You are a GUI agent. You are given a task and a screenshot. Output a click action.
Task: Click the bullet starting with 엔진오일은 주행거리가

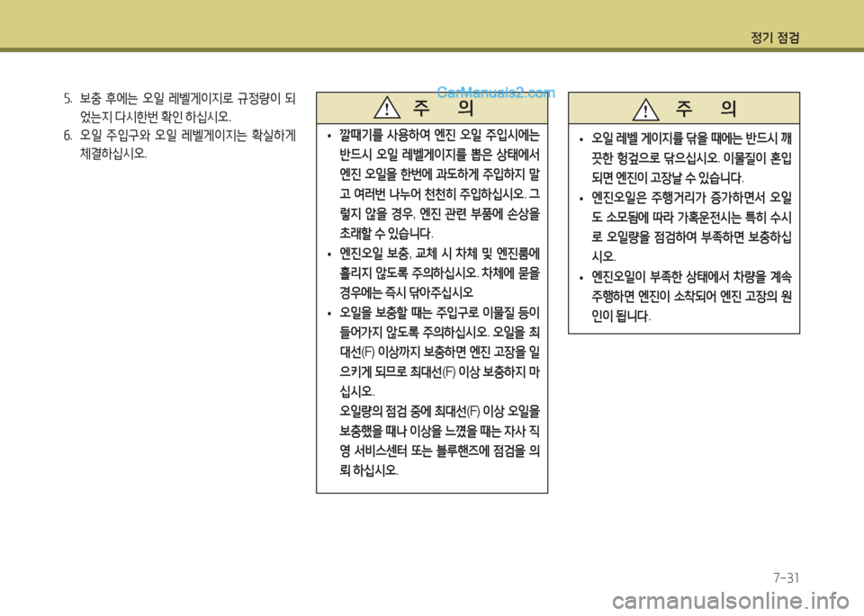(686, 227)
